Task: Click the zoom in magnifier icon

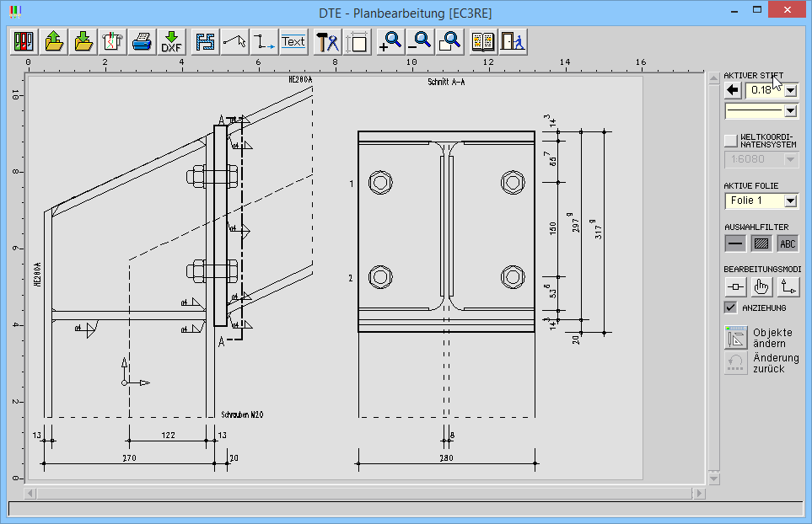Action: point(390,41)
